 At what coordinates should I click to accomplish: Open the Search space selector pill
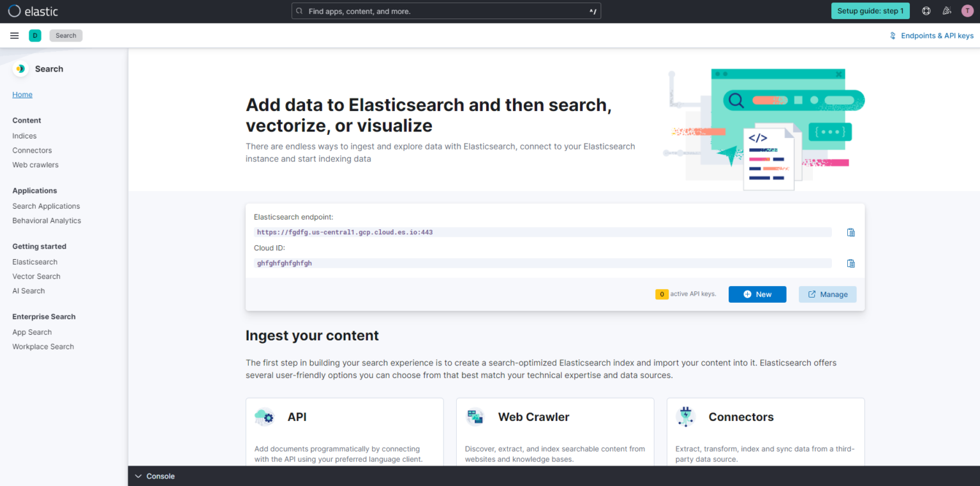tap(66, 35)
